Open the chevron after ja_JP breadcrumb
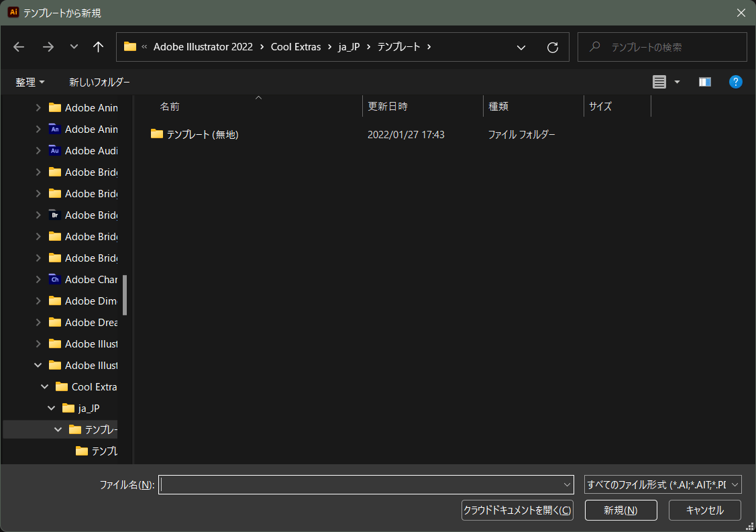The width and height of the screenshot is (756, 532). (x=369, y=47)
